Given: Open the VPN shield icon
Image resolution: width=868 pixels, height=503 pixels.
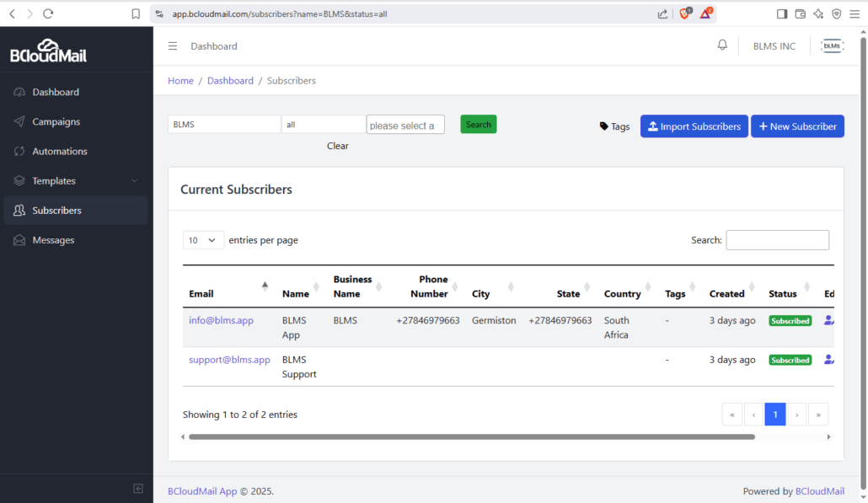Looking at the screenshot, I should click(837, 13).
